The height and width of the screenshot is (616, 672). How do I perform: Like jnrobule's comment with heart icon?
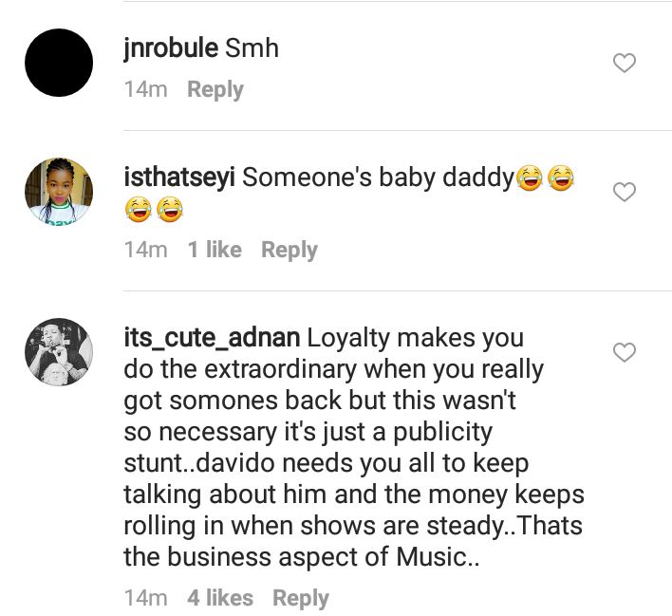click(625, 63)
